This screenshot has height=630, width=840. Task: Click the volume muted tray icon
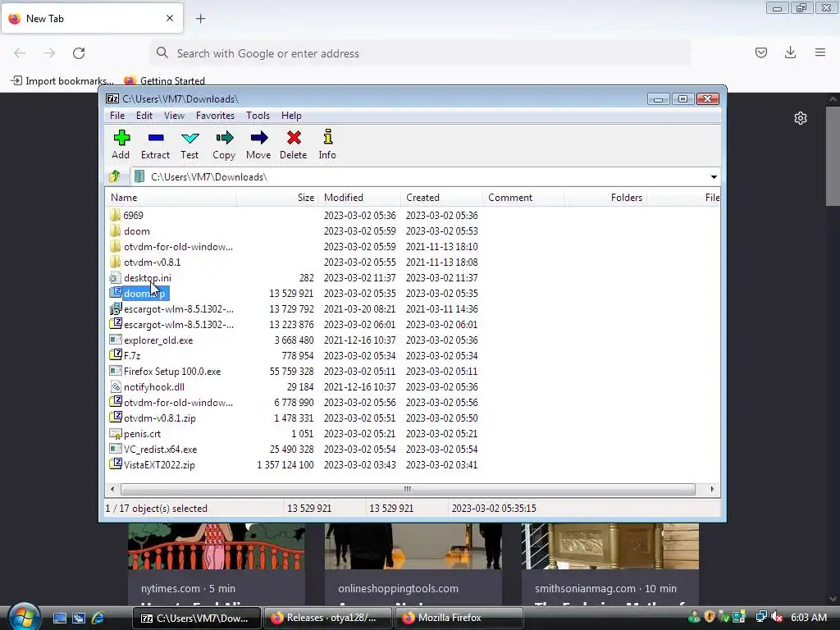tap(778, 617)
